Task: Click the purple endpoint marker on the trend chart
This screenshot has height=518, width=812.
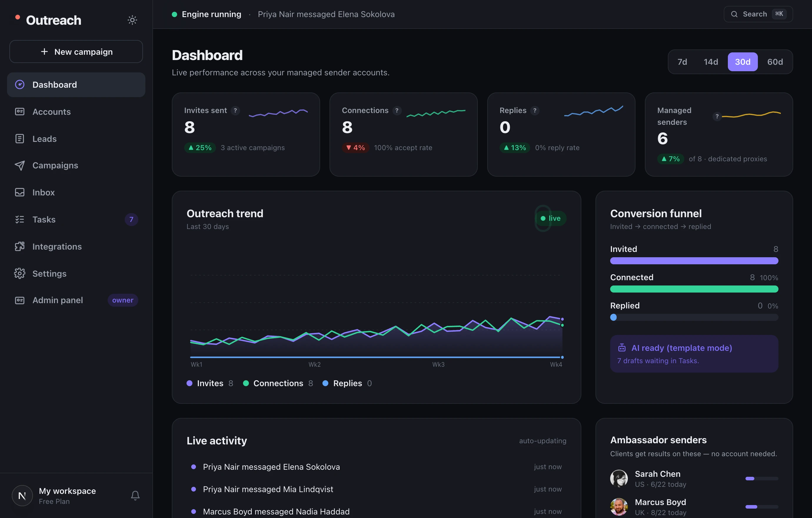Action: tap(562, 319)
